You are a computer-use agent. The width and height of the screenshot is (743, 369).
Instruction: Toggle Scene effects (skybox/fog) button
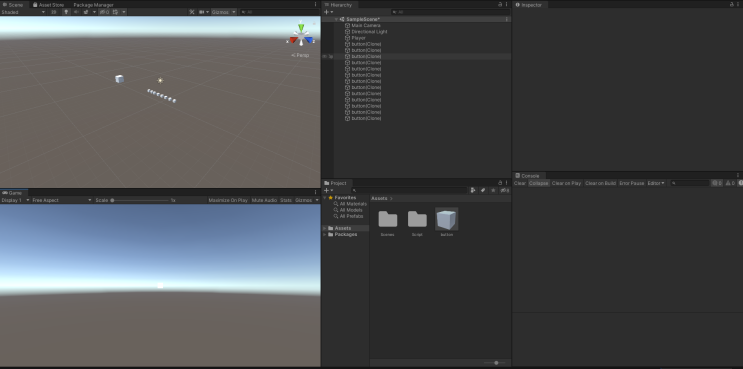(x=86, y=12)
